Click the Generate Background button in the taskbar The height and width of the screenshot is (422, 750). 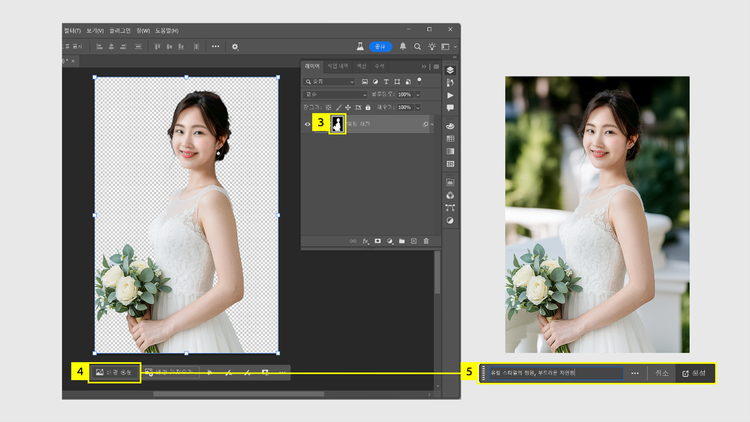112,372
